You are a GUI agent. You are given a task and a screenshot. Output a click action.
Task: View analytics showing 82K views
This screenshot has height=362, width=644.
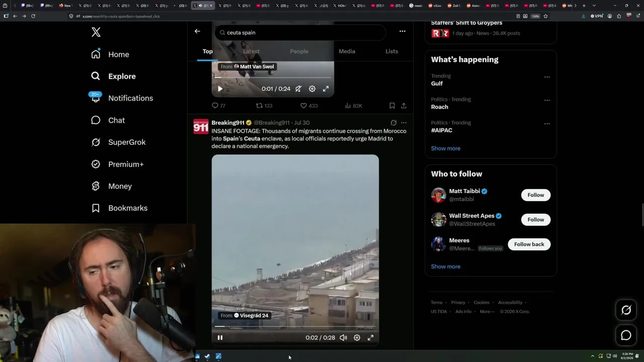coord(354,106)
